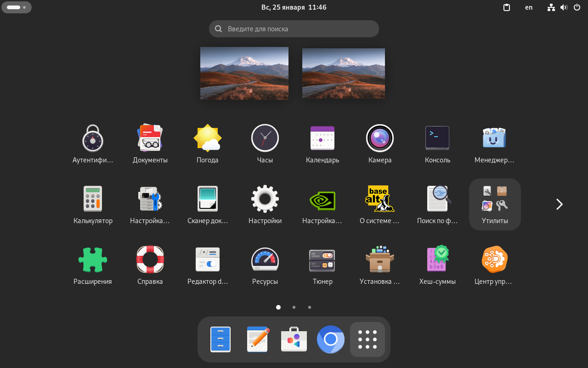Open the Часы clock app

[x=265, y=138]
